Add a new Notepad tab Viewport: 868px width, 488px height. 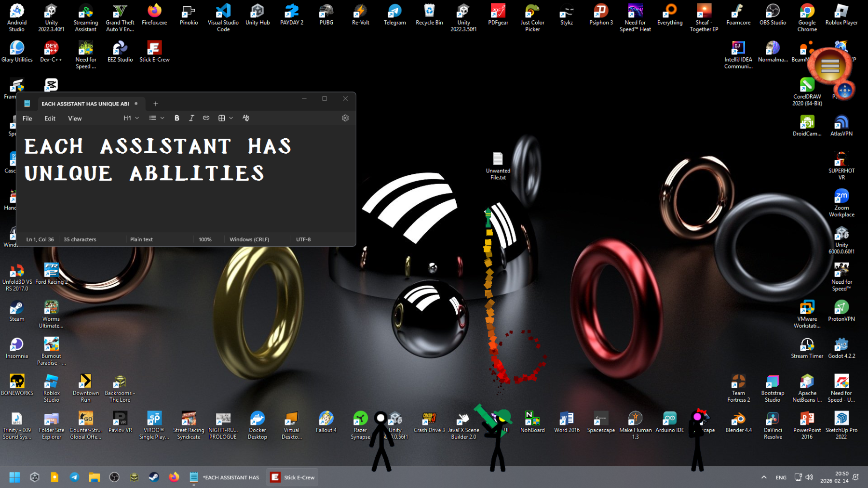[x=155, y=104]
